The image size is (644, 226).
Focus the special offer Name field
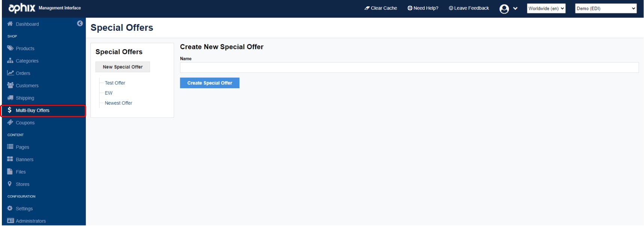(409, 68)
